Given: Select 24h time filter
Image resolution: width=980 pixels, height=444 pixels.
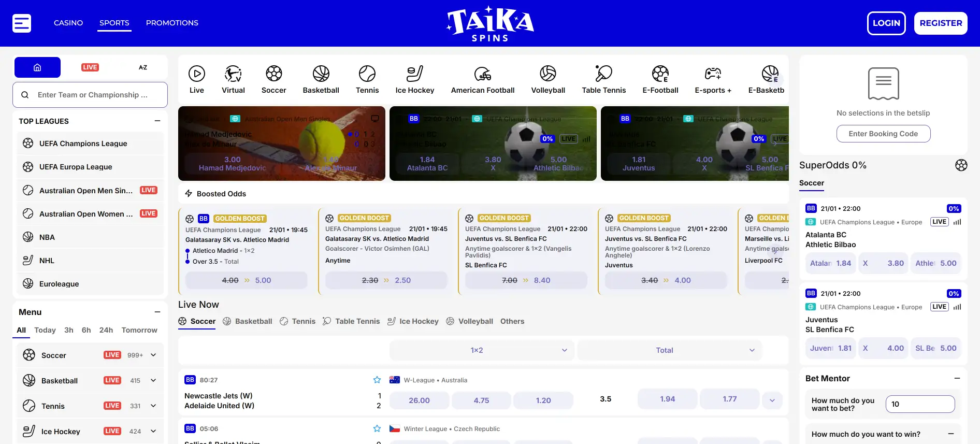Looking at the screenshot, I should [x=106, y=330].
